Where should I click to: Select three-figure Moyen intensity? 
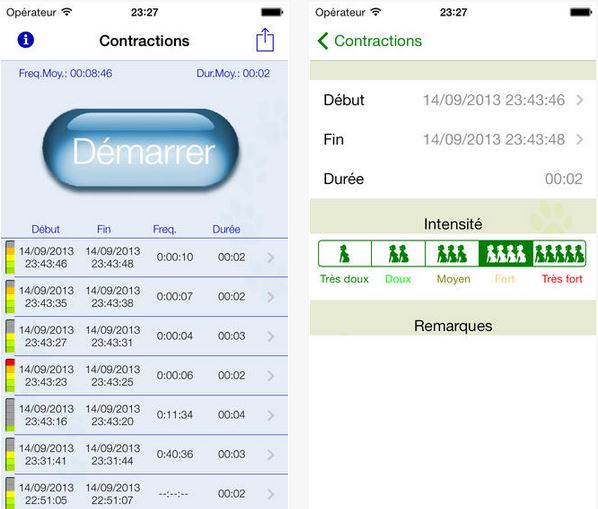452,254
